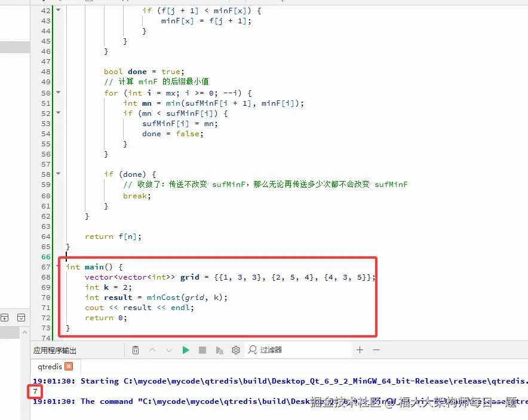This screenshot has width=528, height=420.
Task: Open the 应用程序输出 pane selector
Action: click(x=54, y=351)
